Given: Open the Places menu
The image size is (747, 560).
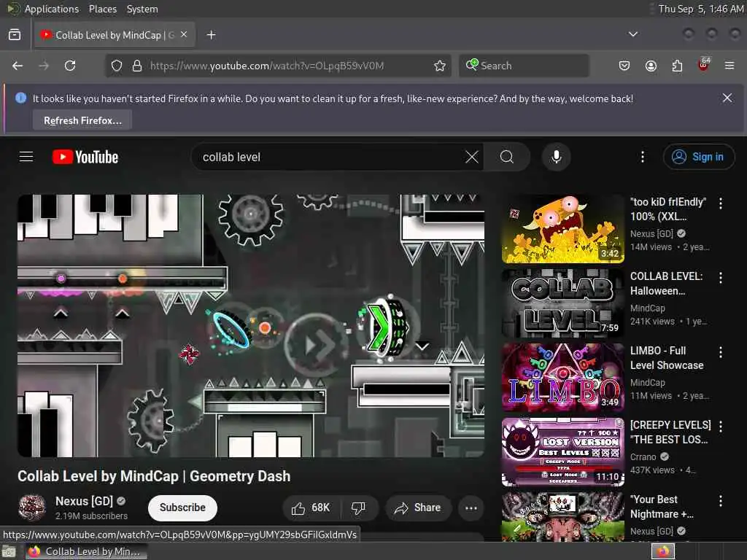Looking at the screenshot, I should tap(102, 9).
